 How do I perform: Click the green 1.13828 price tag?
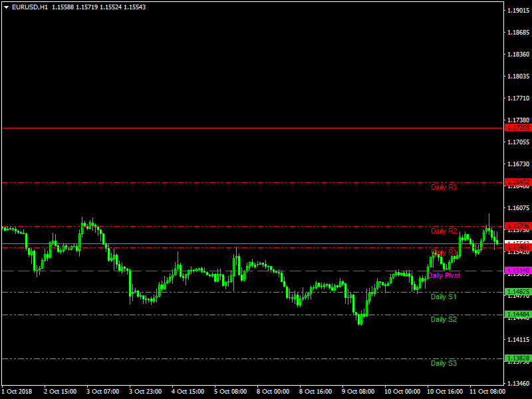click(x=518, y=358)
